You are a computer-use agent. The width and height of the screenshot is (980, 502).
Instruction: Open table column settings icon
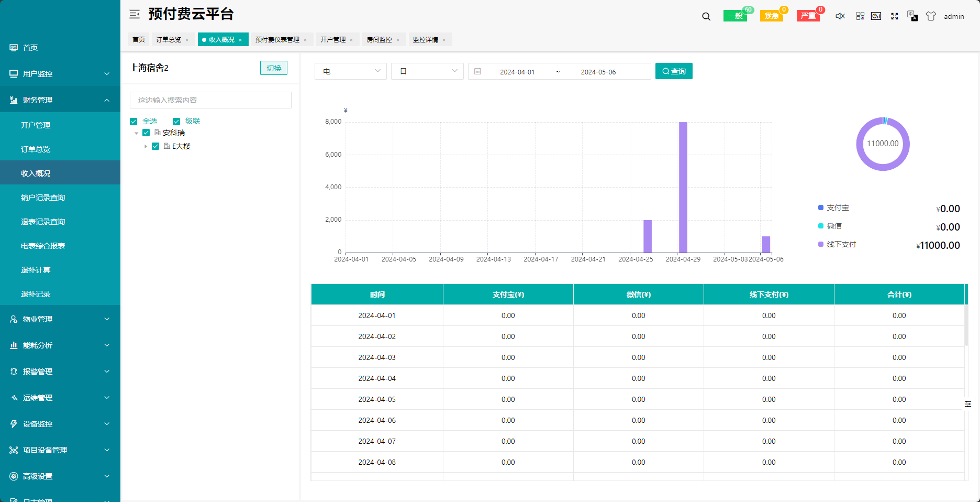pyautogui.click(x=968, y=404)
